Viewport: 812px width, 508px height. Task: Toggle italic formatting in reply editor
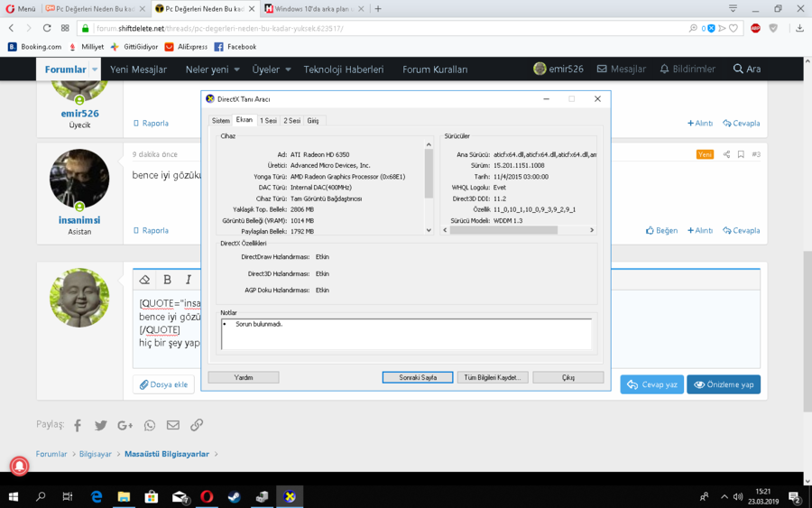click(189, 280)
